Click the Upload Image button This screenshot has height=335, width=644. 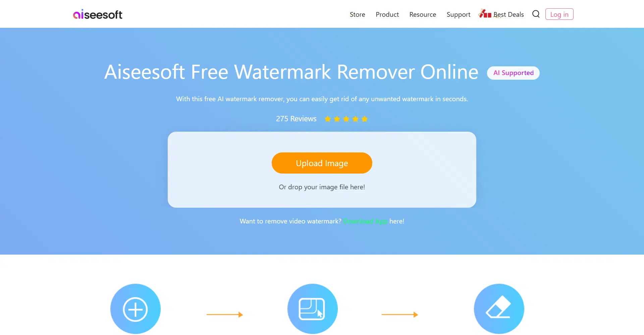tap(322, 163)
